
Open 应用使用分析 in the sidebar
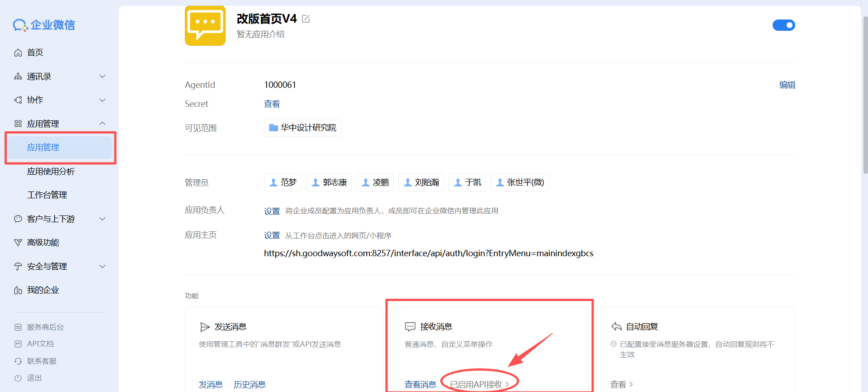pos(51,172)
